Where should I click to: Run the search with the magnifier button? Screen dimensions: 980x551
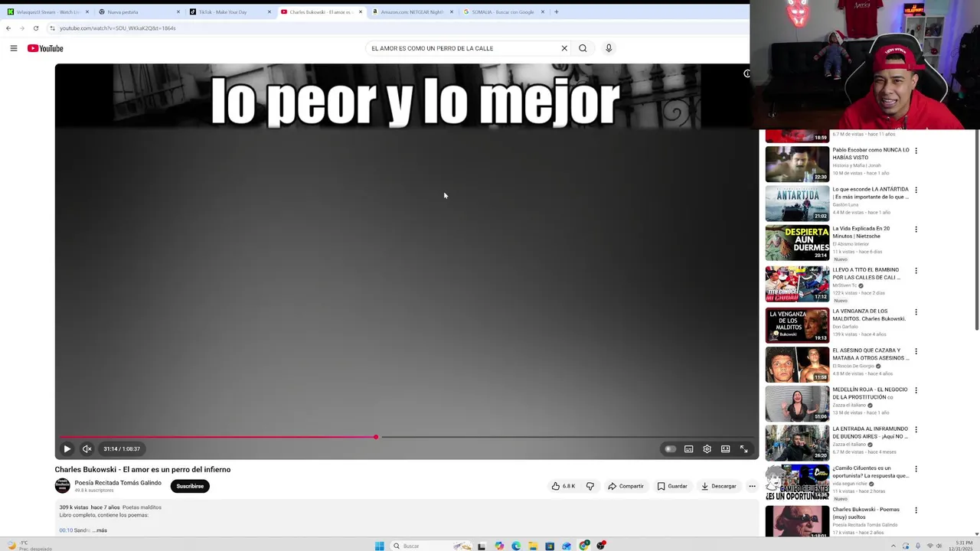click(x=583, y=48)
